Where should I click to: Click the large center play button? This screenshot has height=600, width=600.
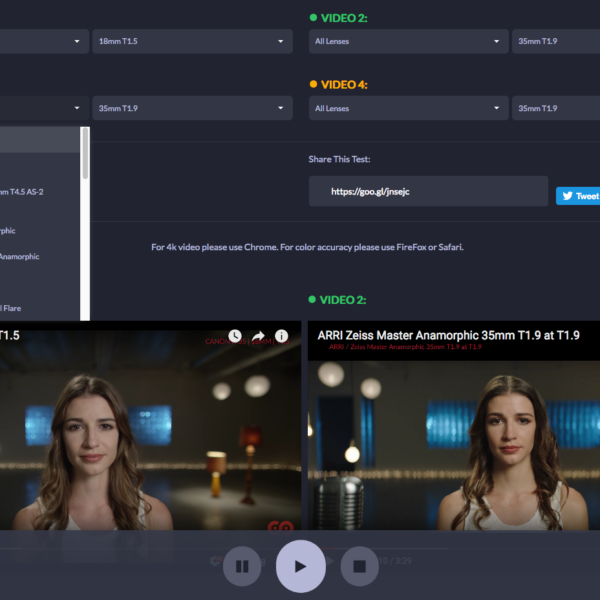coord(301,566)
